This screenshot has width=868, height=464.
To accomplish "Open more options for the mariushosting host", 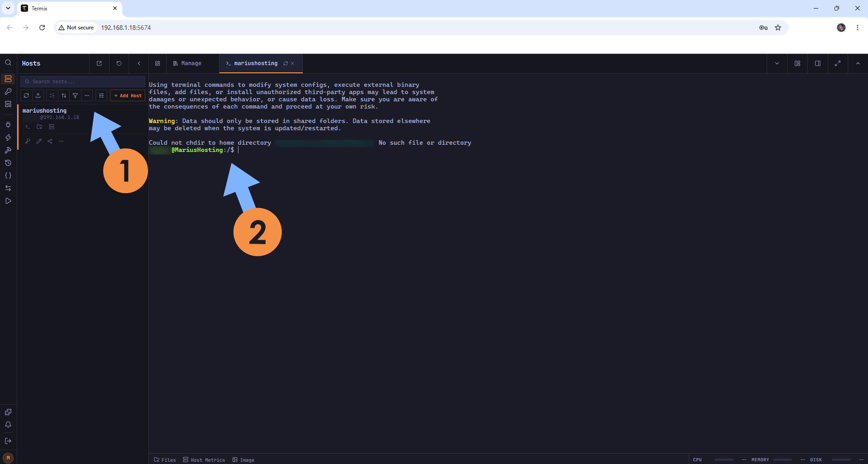I will (x=61, y=141).
